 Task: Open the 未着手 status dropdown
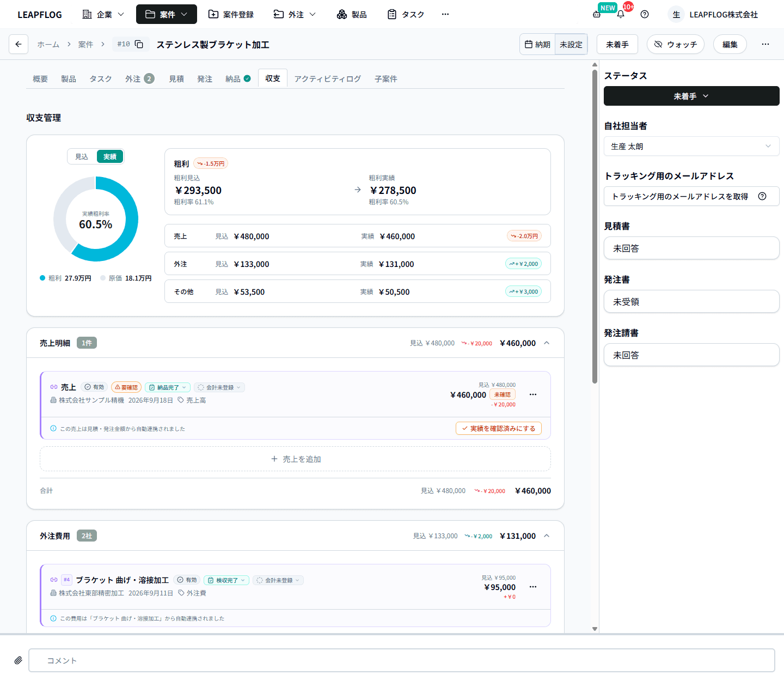click(691, 96)
